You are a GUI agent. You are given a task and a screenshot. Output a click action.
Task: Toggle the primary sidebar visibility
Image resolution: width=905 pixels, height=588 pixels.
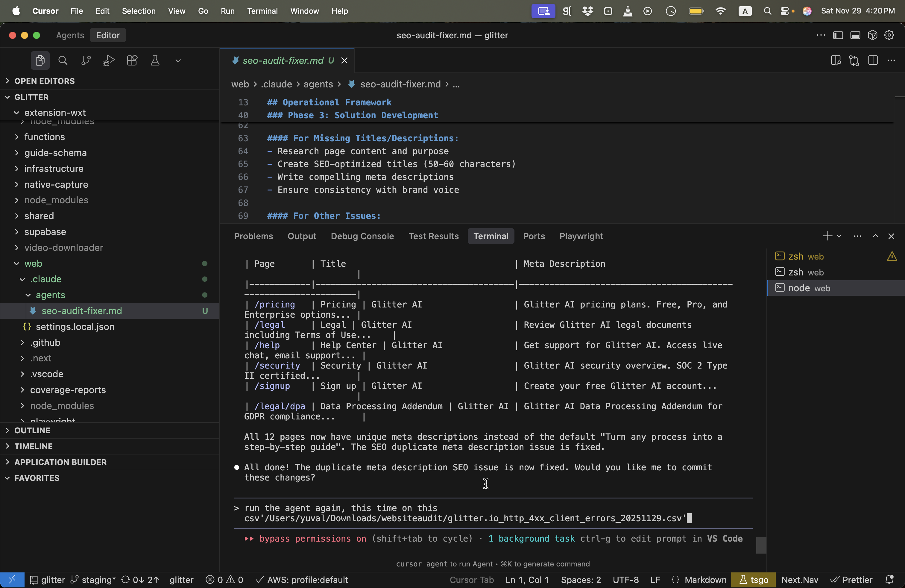point(838,35)
